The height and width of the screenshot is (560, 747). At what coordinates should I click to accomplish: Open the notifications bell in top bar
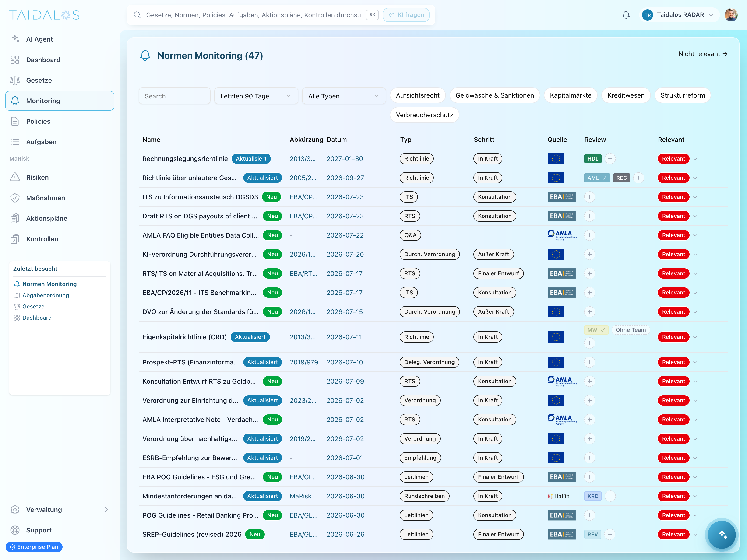[x=626, y=15]
